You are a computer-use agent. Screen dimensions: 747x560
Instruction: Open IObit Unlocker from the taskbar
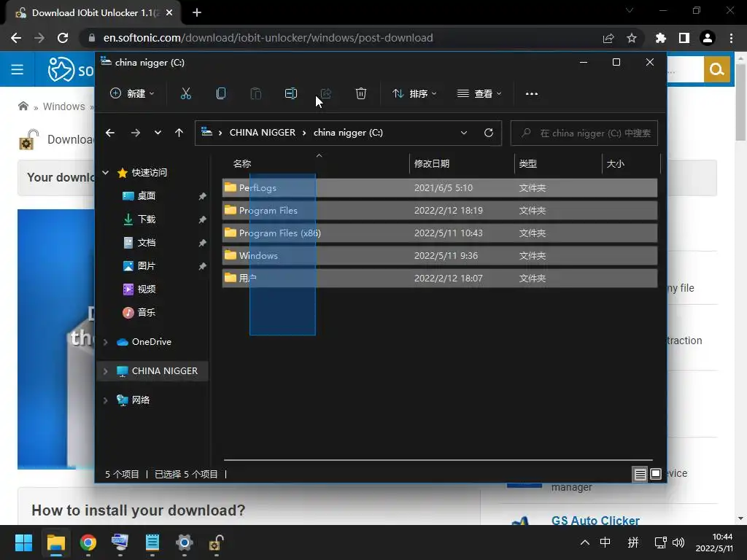coord(216,542)
